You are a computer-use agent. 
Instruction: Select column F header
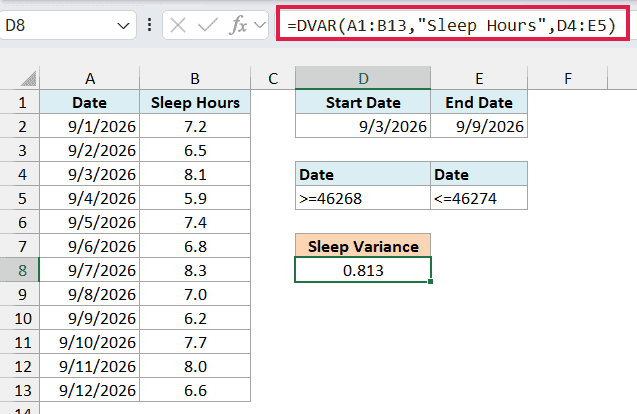click(568, 78)
